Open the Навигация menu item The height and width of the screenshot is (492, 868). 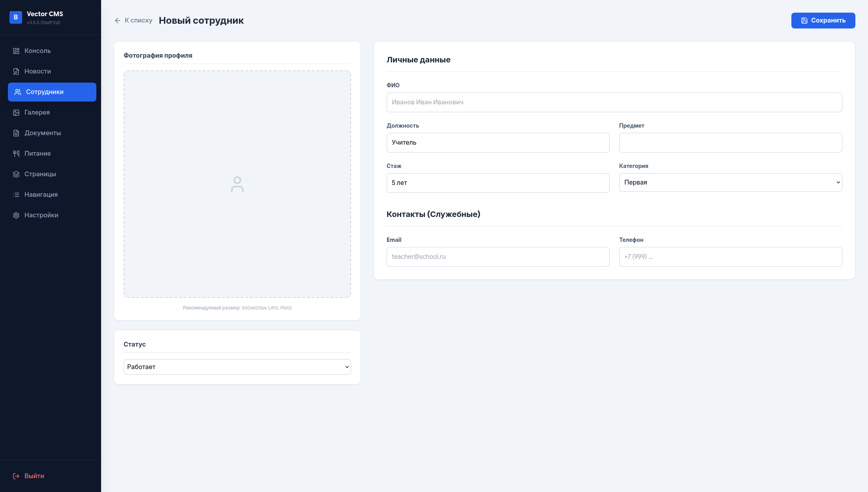(x=41, y=195)
